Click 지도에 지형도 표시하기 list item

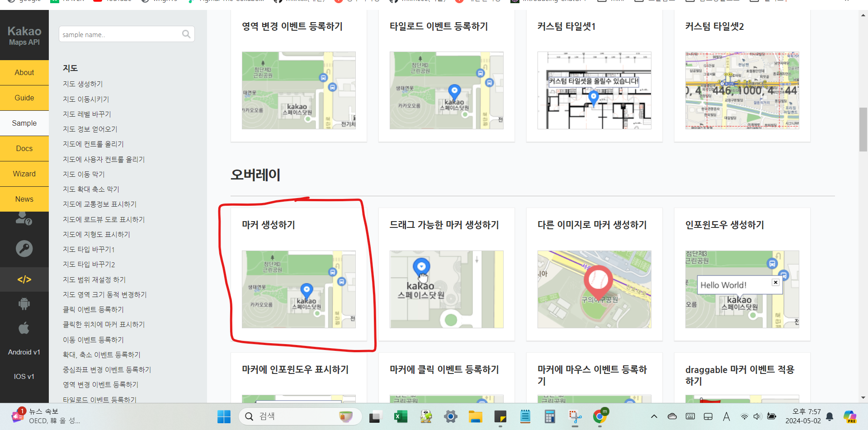[96, 234]
